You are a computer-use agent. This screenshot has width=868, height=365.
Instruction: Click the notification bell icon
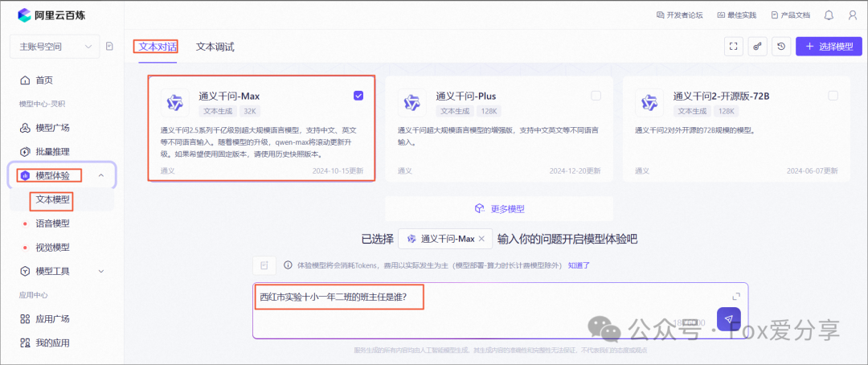829,15
